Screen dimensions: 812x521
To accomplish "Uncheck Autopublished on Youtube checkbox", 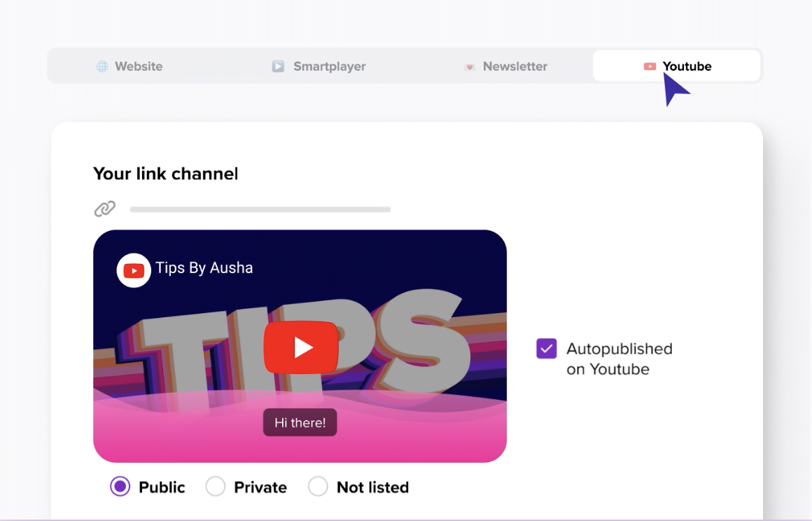I will (546, 349).
